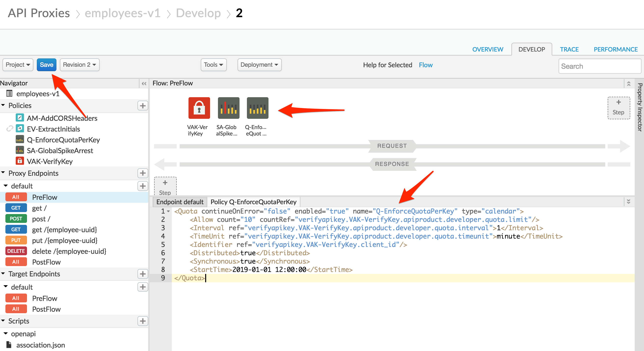Switch to the PERFORMANCE tab

pos(616,50)
